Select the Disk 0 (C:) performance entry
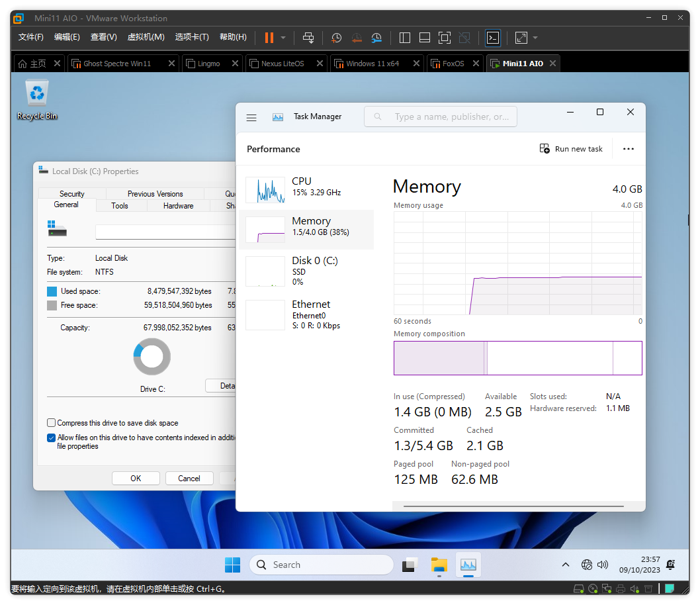The height and width of the screenshot is (605, 700). tap(307, 271)
